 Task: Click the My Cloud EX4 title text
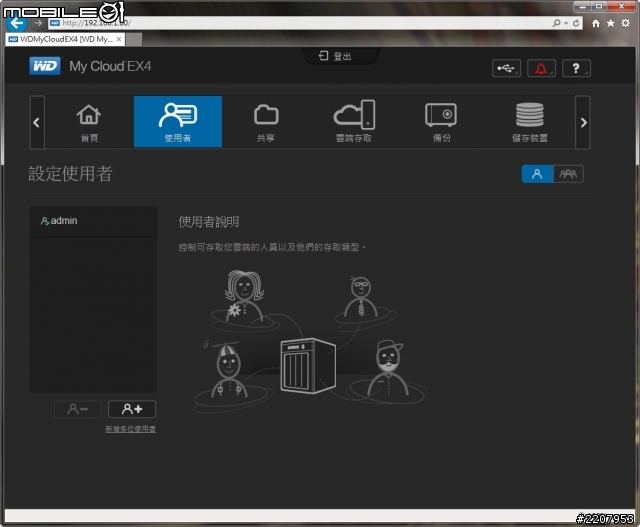pyautogui.click(x=110, y=66)
